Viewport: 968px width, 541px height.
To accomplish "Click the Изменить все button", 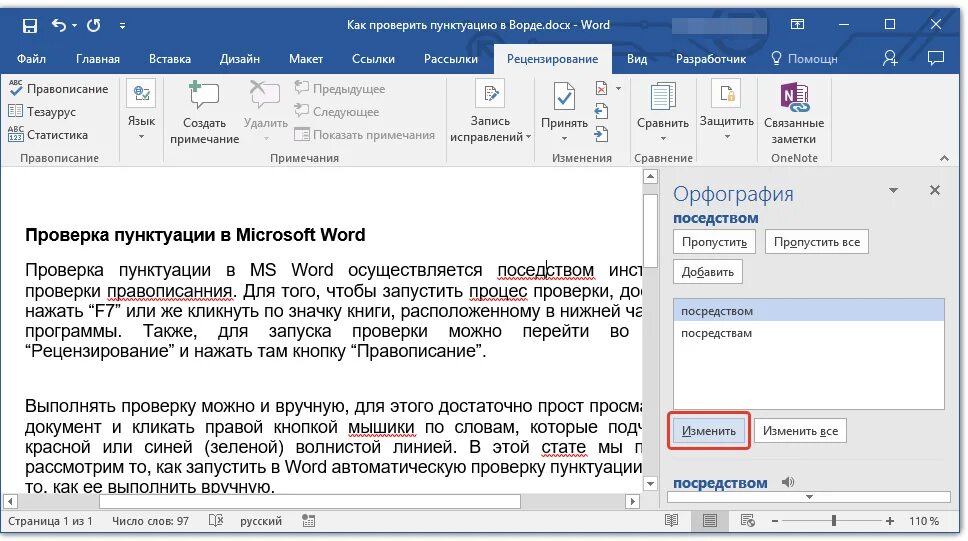I will pos(800,431).
